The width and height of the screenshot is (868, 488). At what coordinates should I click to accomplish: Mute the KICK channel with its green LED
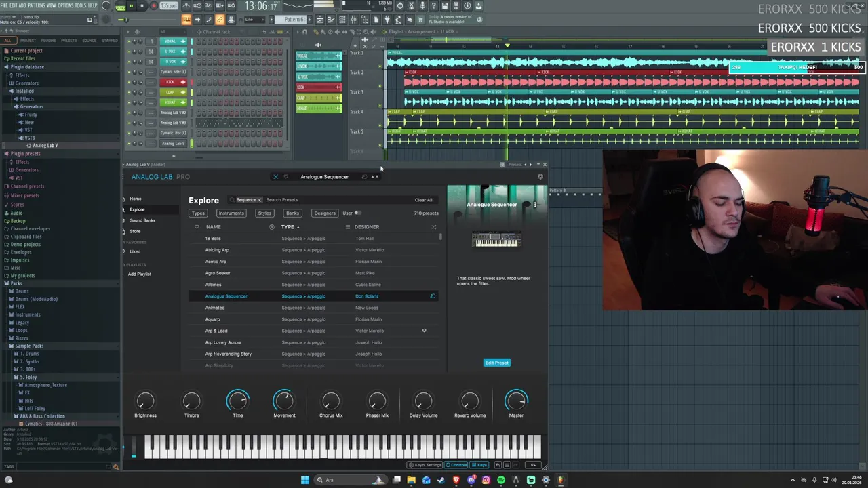pyautogui.click(x=129, y=82)
